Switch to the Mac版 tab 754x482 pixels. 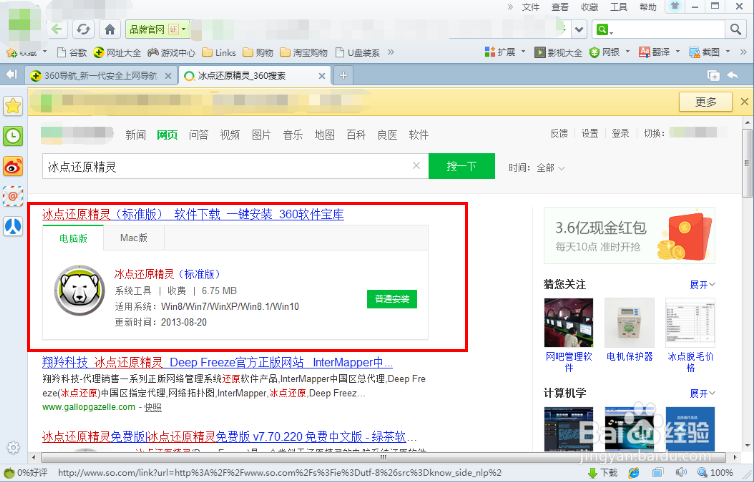[x=134, y=238]
